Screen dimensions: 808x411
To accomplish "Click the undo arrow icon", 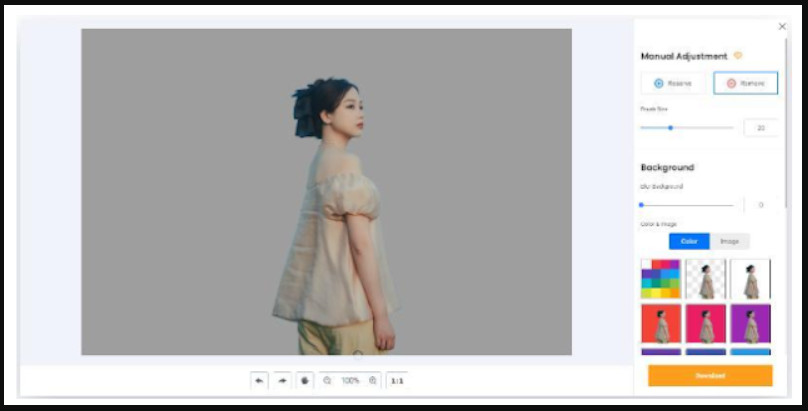I will click(260, 381).
